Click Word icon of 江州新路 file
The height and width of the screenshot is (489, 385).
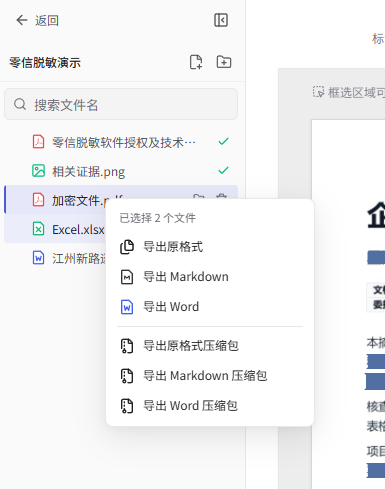tap(38, 258)
